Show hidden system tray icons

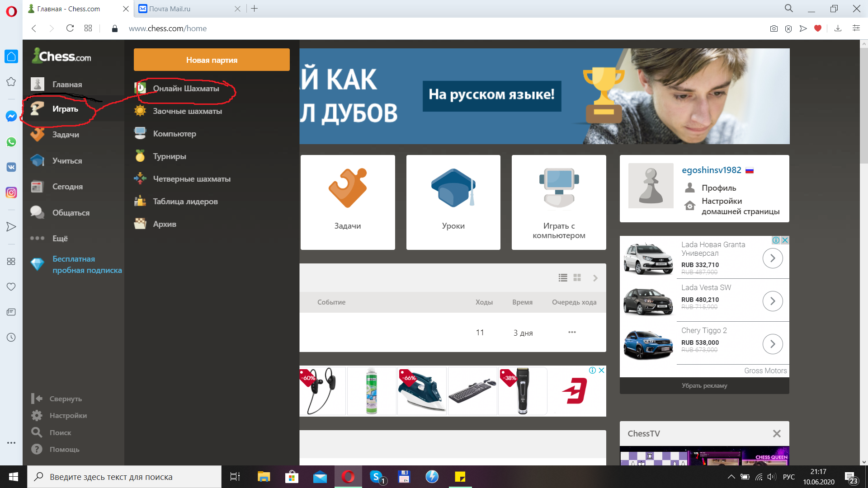coord(731,477)
